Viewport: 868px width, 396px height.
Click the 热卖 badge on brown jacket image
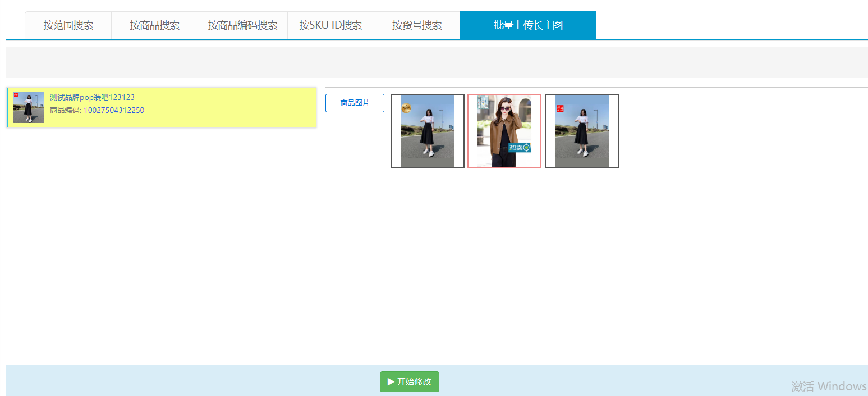[x=520, y=147]
